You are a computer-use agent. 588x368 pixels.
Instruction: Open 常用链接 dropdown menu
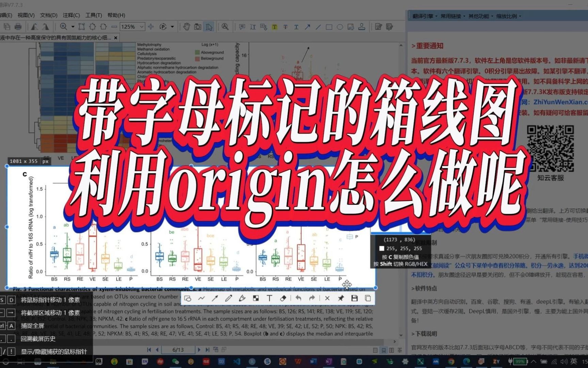click(x=453, y=16)
